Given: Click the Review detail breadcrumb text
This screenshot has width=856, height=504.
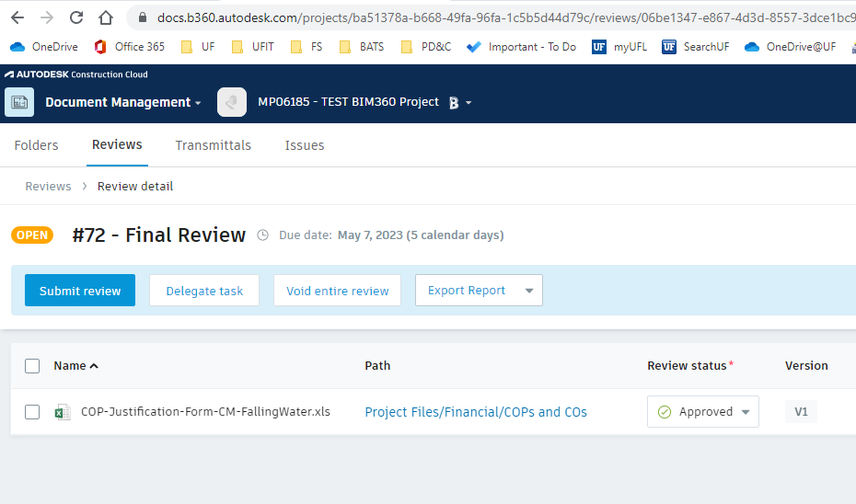Looking at the screenshot, I should point(135,187).
